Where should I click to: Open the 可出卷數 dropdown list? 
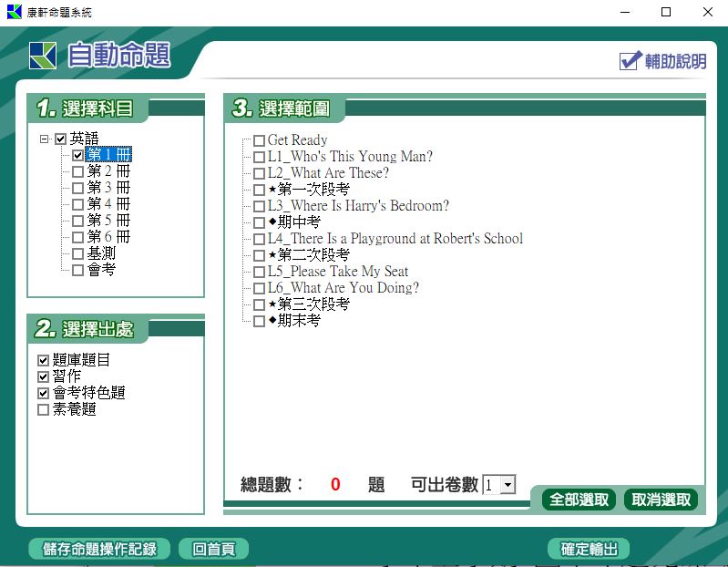pos(508,486)
